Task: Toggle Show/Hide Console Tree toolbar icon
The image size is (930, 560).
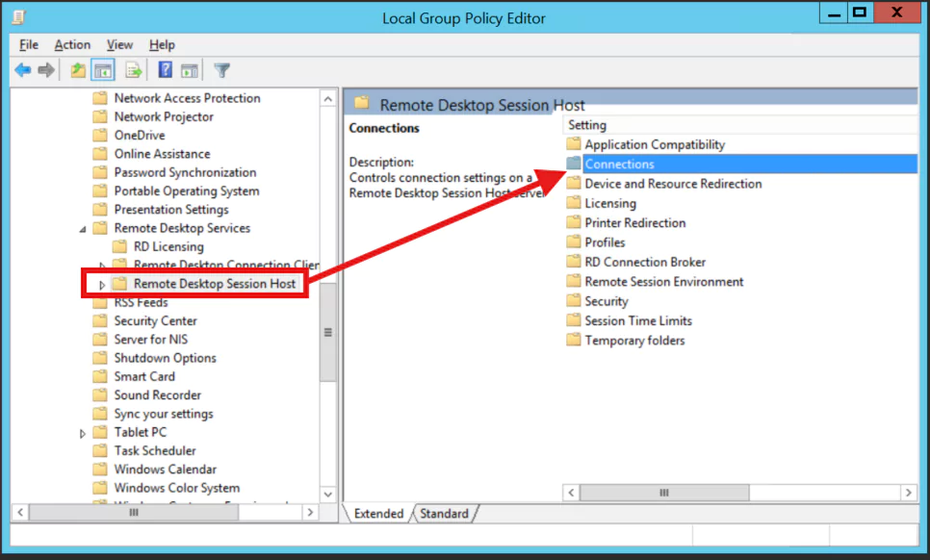Action: (103, 70)
